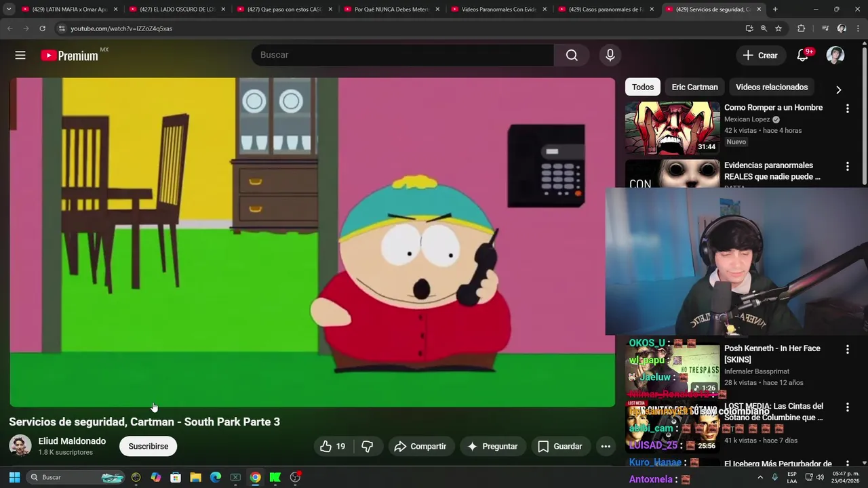Open options for Como Romper a un Hombre
The height and width of the screenshot is (488, 868).
coord(847,108)
